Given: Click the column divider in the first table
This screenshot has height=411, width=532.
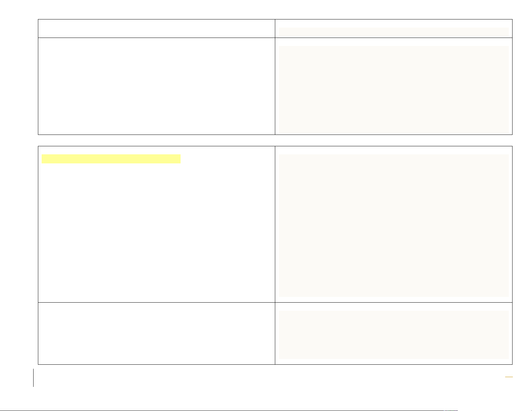Looking at the screenshot, I should (x=275, y=86).
